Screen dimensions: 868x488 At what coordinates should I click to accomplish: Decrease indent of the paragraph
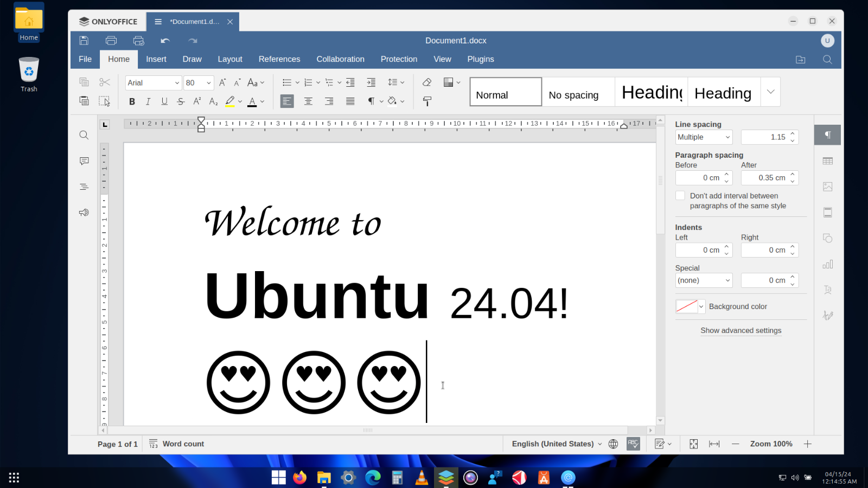[x=350, y=82]
